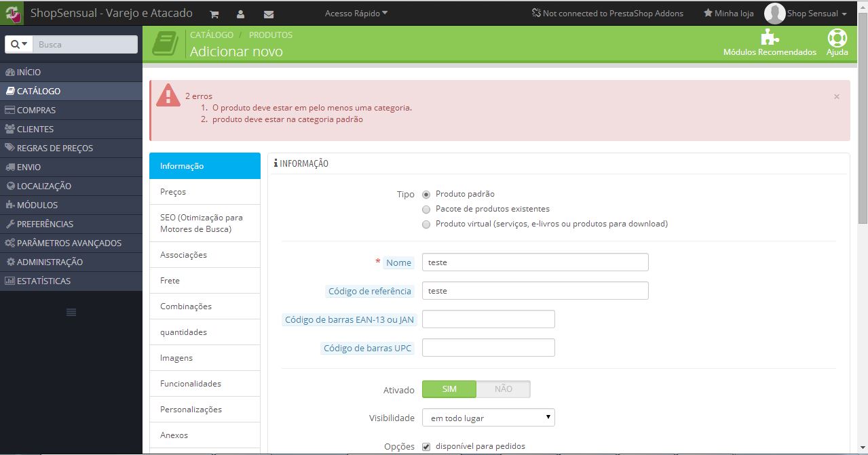Open the COMPRAS sidebar menu
Image resolution: width=868 pixels, height=455 pixels.
(71, 110)
